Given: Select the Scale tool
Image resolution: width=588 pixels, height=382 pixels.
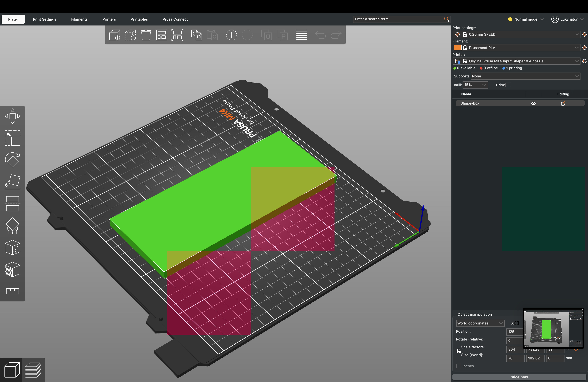Looking at the screenshot, I should 12,138.
